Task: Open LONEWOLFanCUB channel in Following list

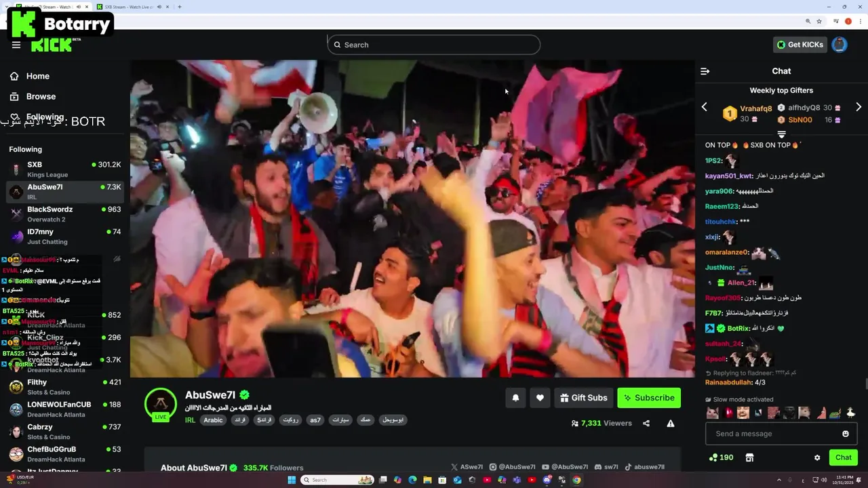Action: (x=64, y=409)
